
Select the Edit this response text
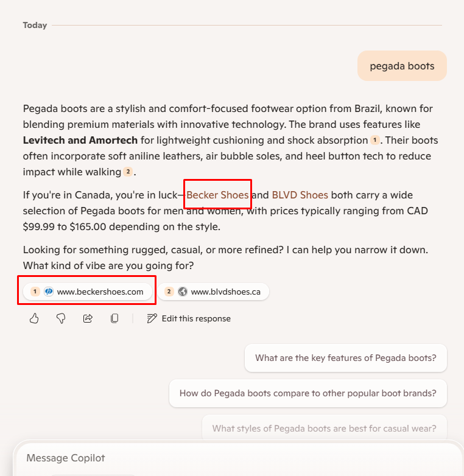point(196,318)
